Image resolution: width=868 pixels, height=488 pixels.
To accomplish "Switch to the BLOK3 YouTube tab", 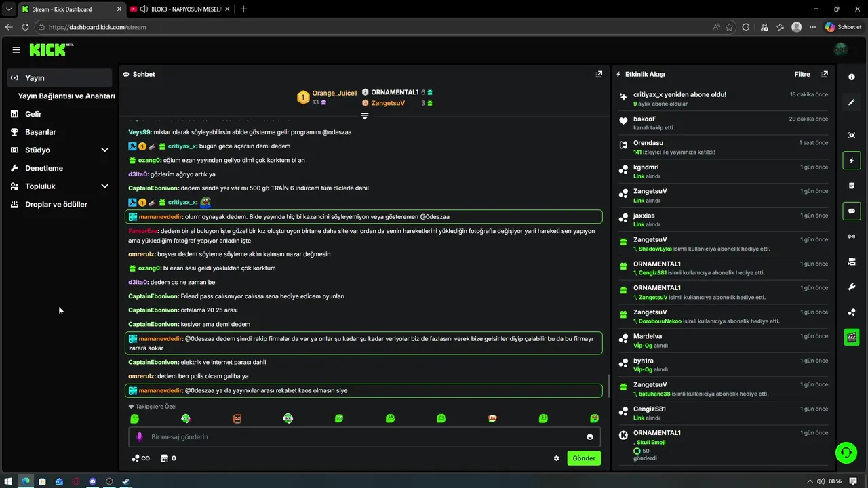I will 179,9.
